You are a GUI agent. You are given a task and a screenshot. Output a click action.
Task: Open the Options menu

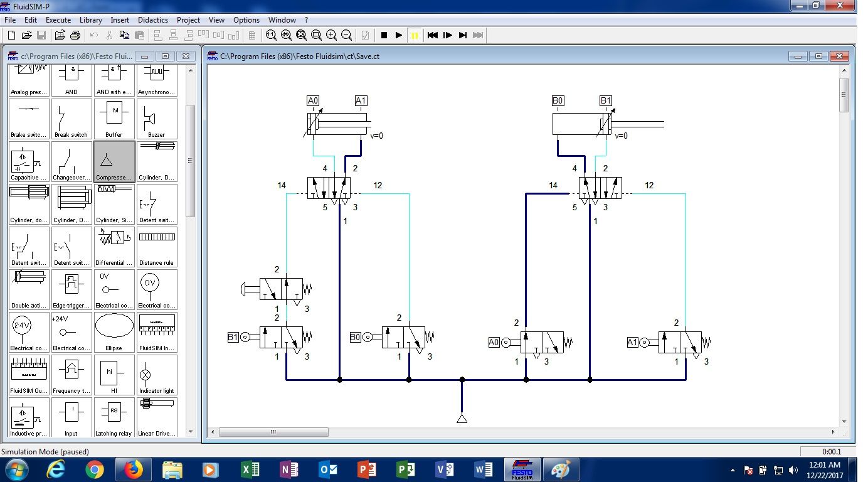click(x=246, y=19)
